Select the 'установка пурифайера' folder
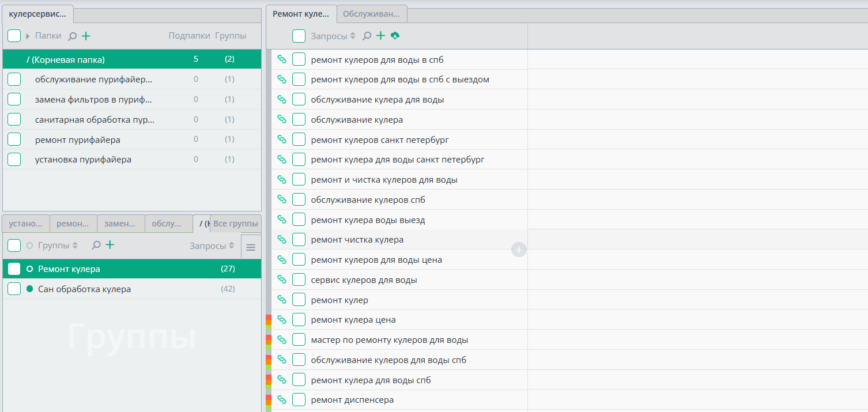This screenshot has width=868, height=412. point(83,160)
